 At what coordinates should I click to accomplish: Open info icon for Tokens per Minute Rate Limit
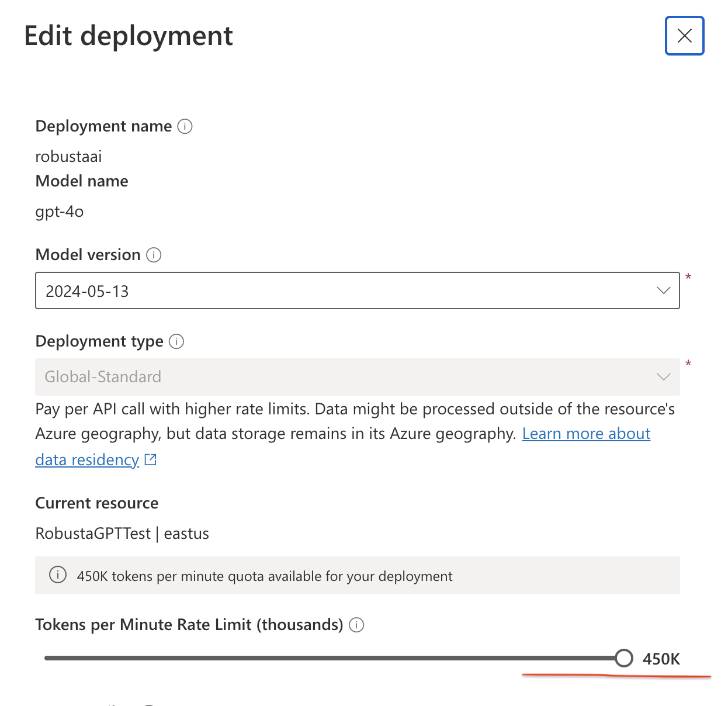pos(356,625)
